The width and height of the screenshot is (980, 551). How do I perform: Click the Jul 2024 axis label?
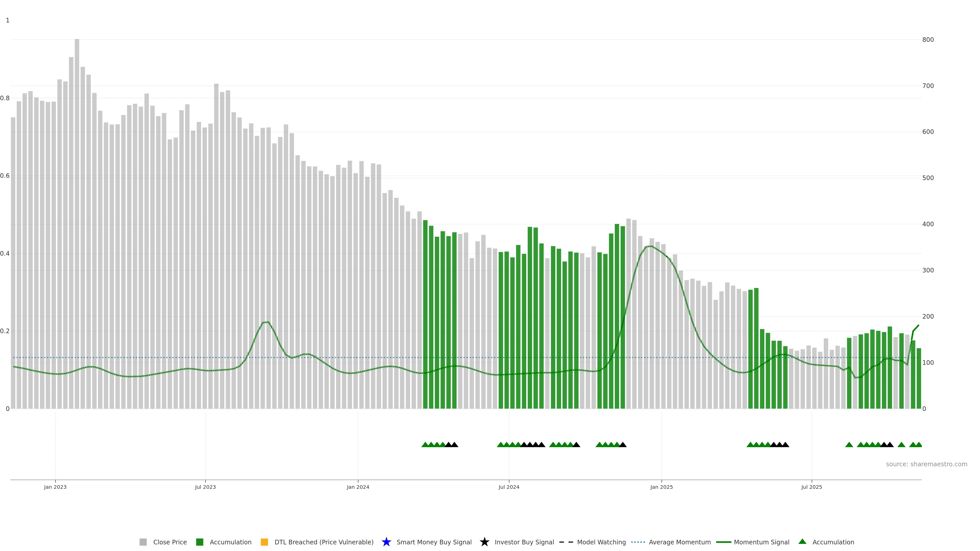(509, 487)
